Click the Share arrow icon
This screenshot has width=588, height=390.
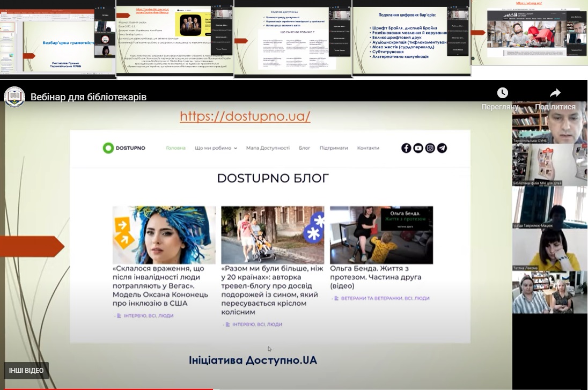[555, 93]
